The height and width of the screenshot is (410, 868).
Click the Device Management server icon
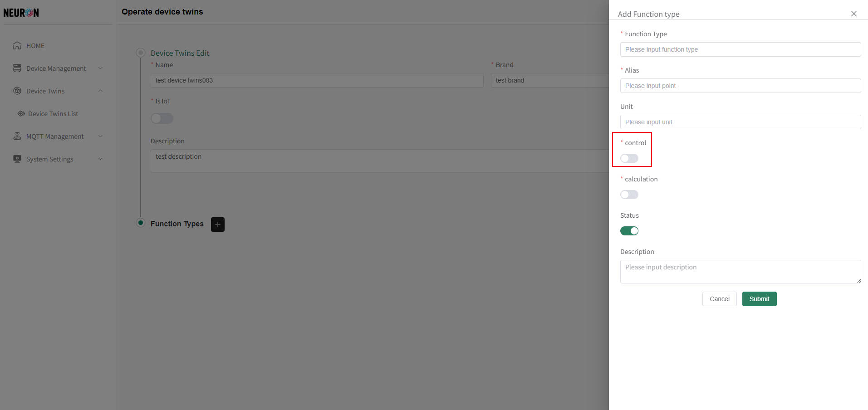pyautogui.click(x=17, y=68)
